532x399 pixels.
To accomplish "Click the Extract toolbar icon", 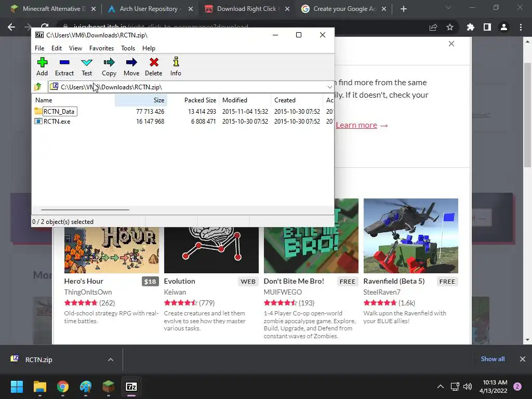I will [64, 66].
